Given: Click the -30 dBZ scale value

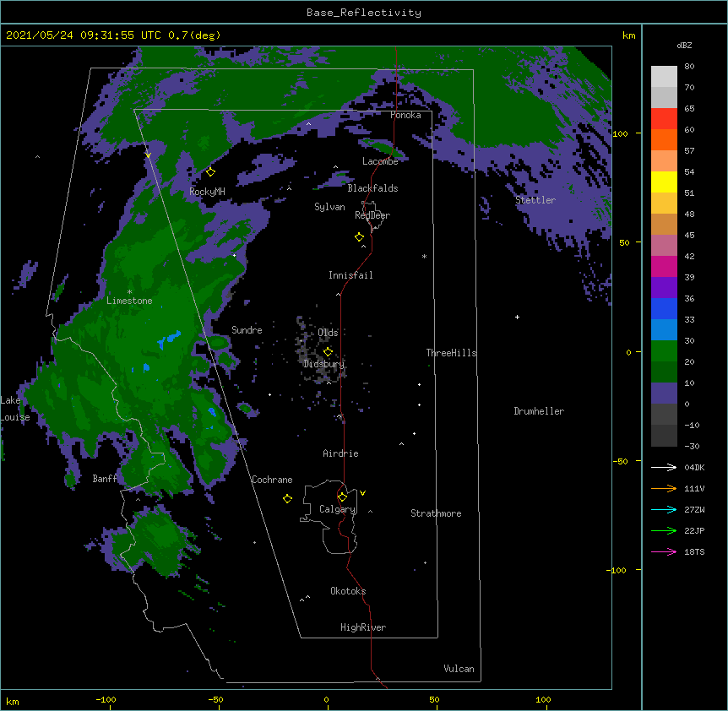Looking at the screenshot, I should point(692,447).
